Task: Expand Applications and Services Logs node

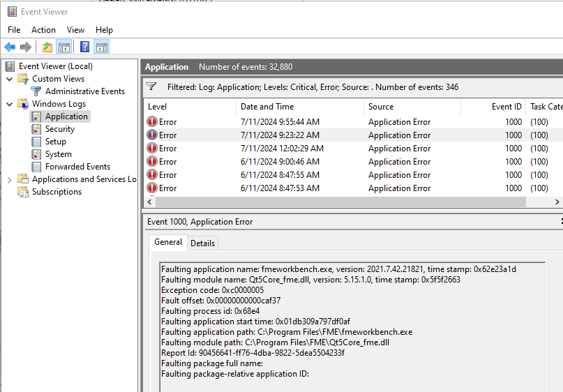Action: 10,179
